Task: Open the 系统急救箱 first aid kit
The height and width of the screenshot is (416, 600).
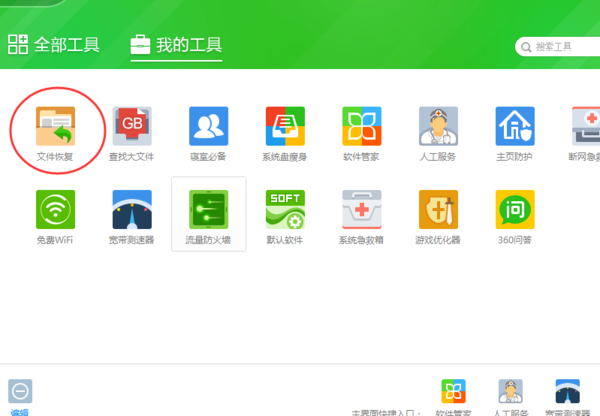Action: click(x=362, y=210)
